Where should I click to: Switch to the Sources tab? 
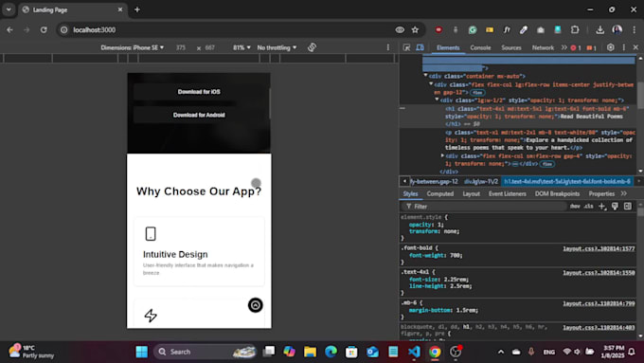tap(510, 47)
